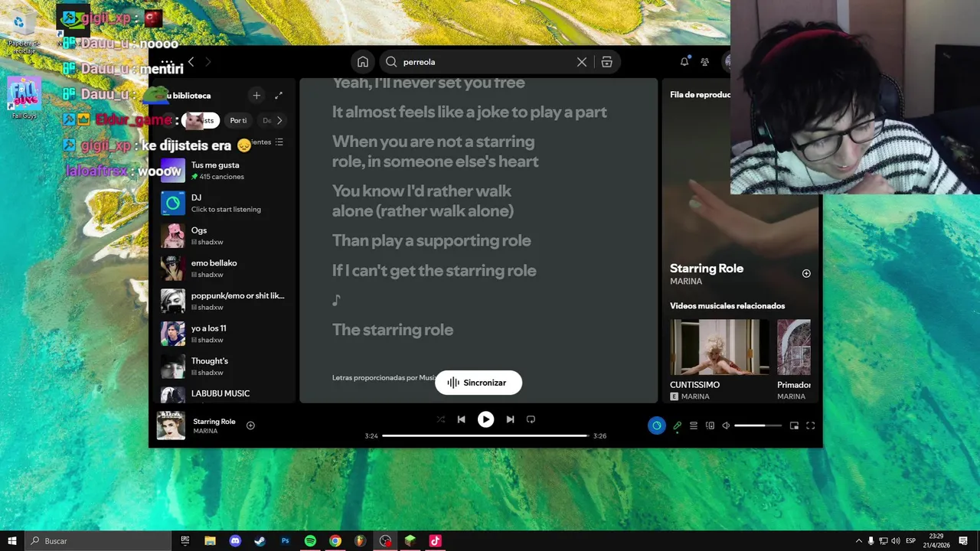Open Photoshop from the taskbar

tap(285, 540)
